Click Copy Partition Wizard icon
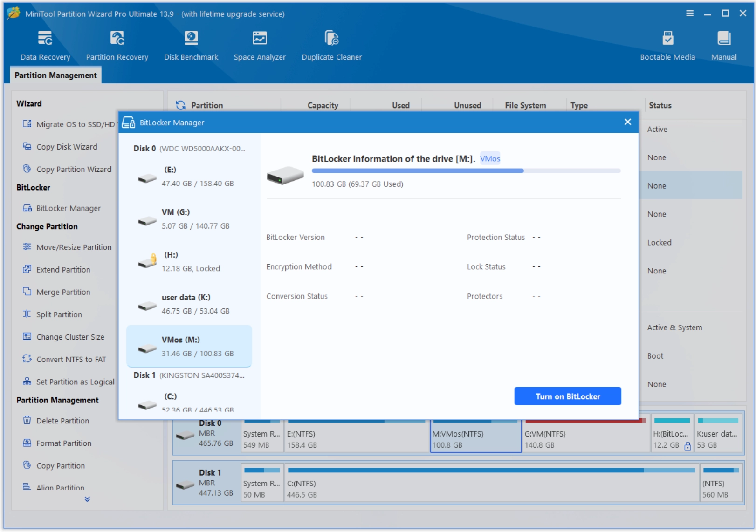This screenshot has height=532, width=756. click(27, 169)
